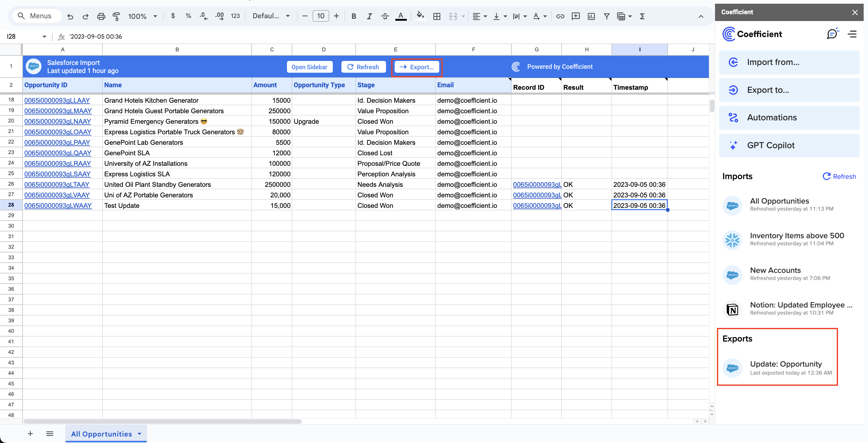The width and height of the screenshot is (868, 443).
Task: Open opportunity link 0065i0000093gLLAAY
Action: tap(57, 100)
